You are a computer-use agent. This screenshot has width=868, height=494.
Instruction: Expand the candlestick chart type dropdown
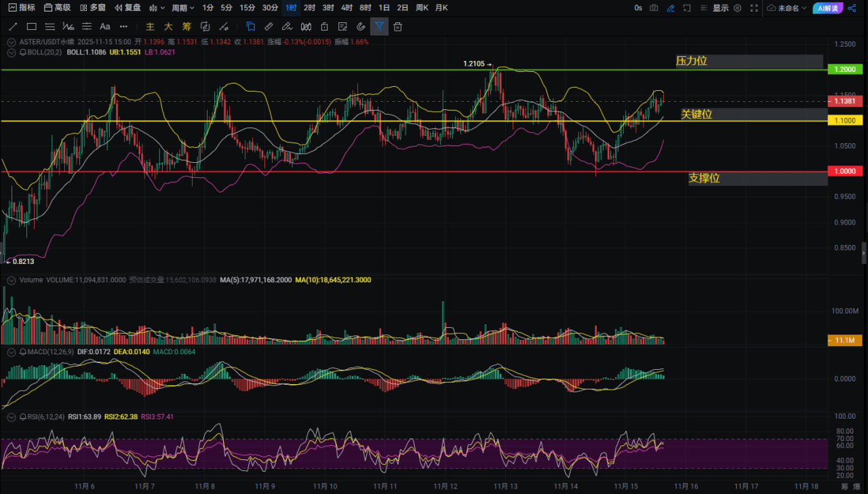[157, 8]
